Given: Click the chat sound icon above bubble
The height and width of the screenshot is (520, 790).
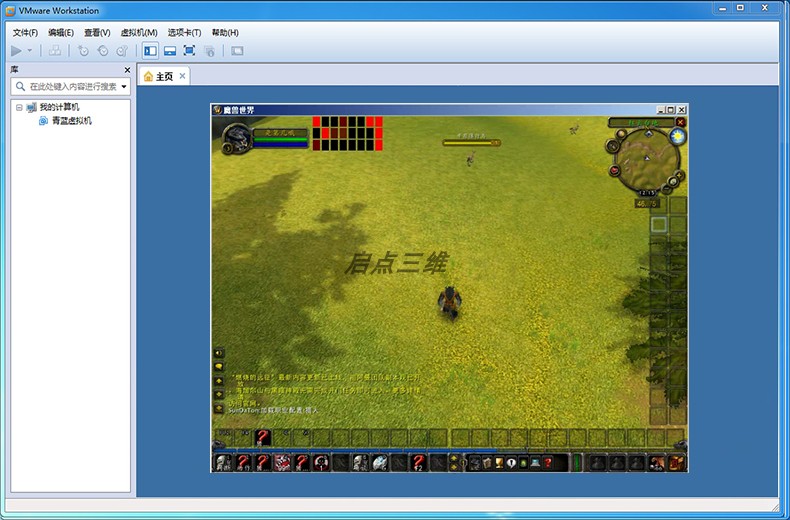Looking at the screenshot, I should click(219, 353).
